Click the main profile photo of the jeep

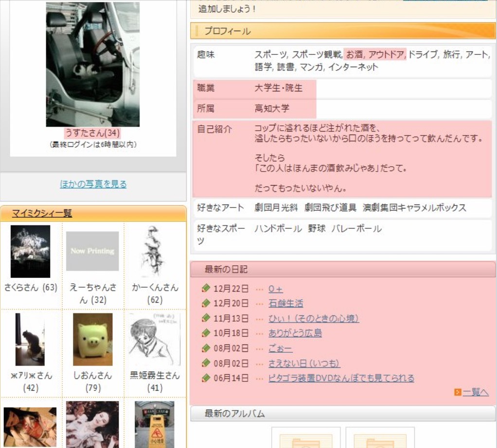(x=92, y=64)
